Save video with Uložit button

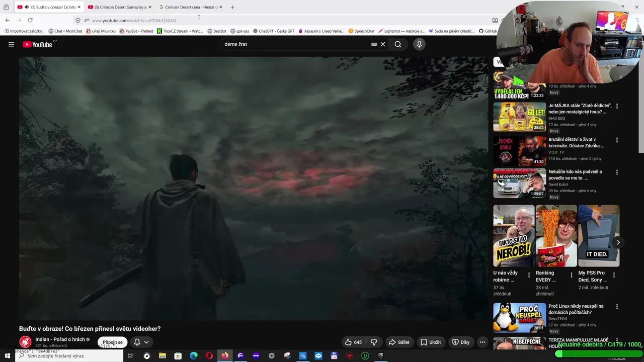click(x=431, y=342)
